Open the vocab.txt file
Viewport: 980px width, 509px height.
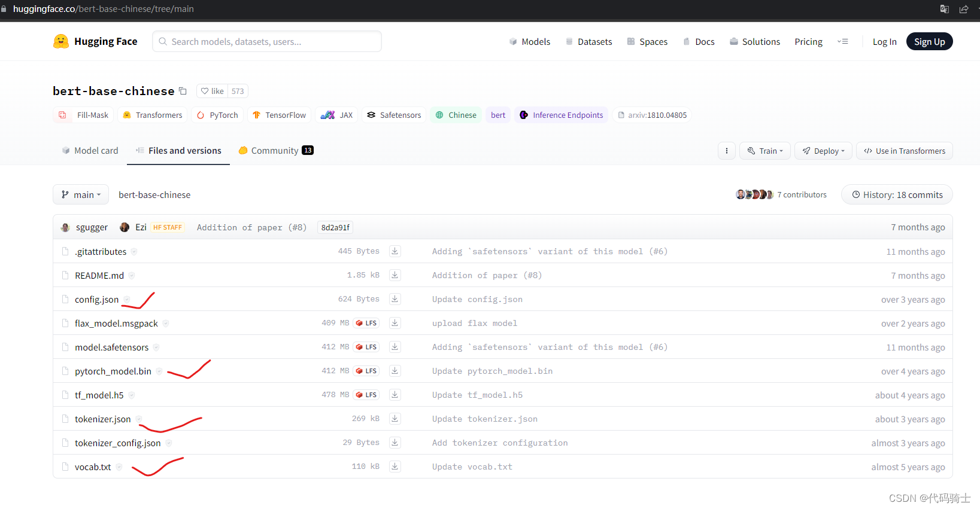tap(93, 467)
